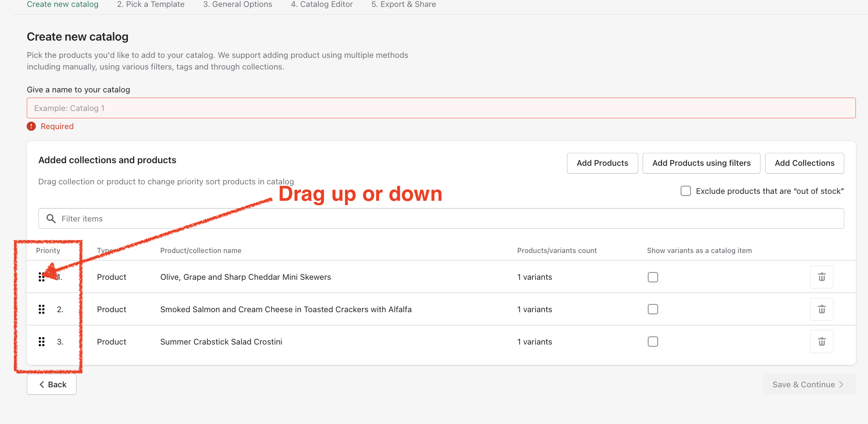
Task: Focus the catalog name input field
Action: 440,108
